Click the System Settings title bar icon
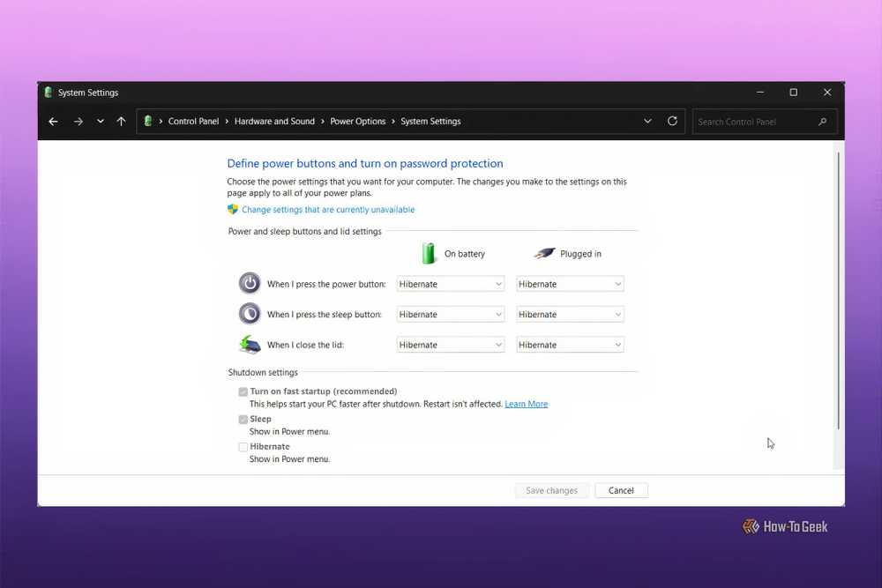This screenshot has height=588, width=882. point(49,93)
